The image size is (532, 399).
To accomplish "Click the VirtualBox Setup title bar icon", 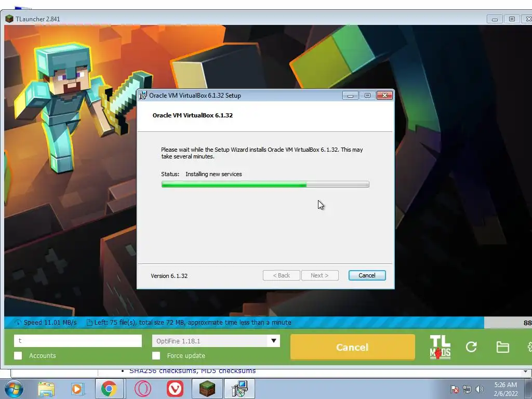I will click(143, 96).
